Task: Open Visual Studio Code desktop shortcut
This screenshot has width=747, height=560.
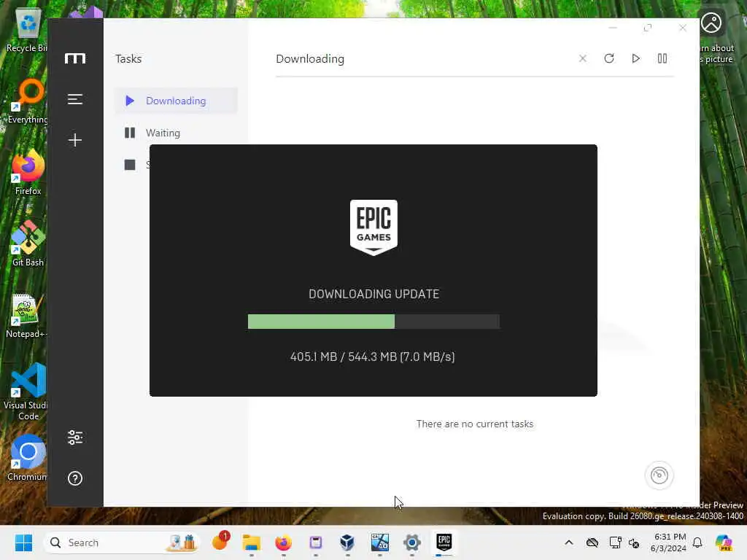Action: pos(27,392)
